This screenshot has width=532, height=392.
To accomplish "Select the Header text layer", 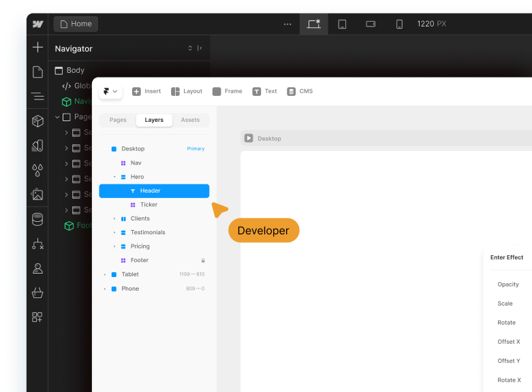I will coord(154,191).
